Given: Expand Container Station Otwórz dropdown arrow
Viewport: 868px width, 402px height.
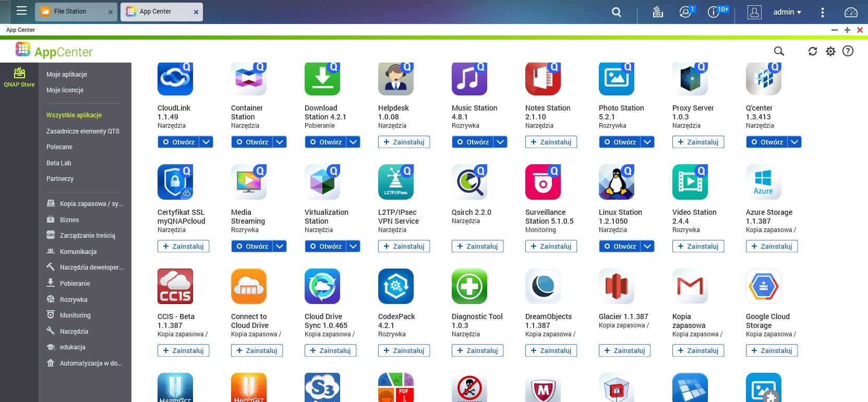Looking at the screenshot, I should pyautogui.click(x=280, y=142).
